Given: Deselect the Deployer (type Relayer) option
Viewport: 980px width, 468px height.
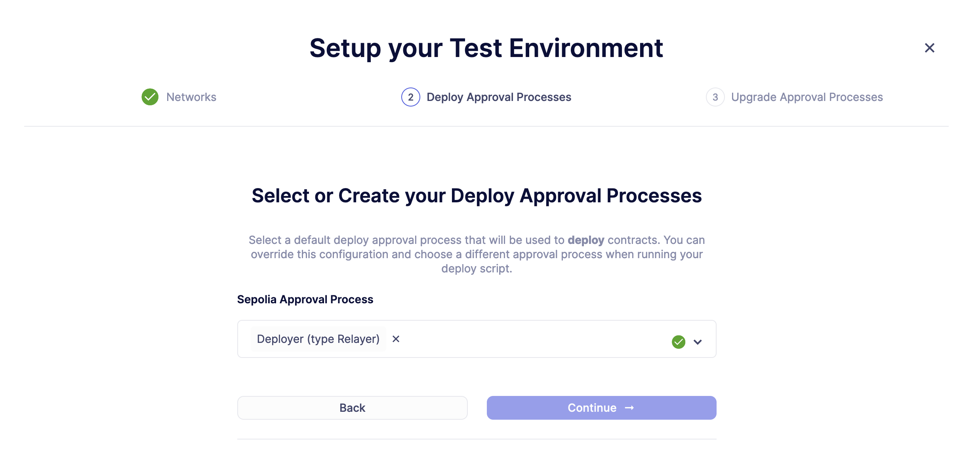Looking at the screenshot, I should [x=396, y=339].
